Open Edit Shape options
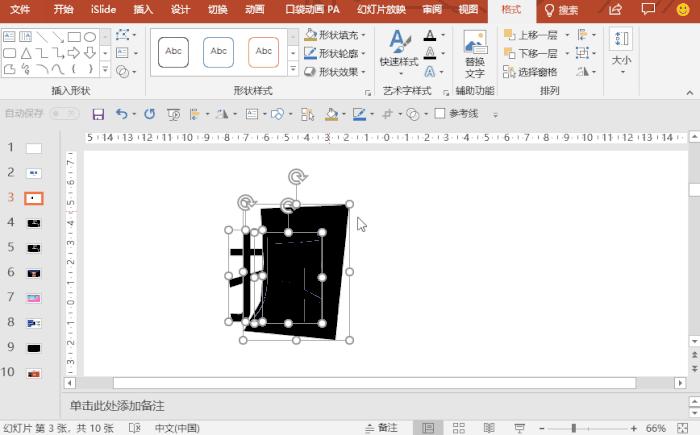The image size is (700, 435). coord(126,35)
